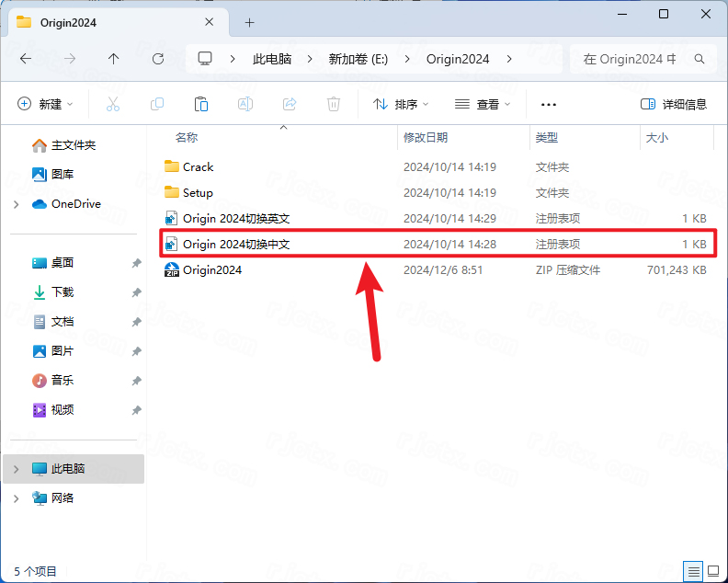Toggle the 详细信息 details pane
The width and height of the screenshot is (728, 583).
pyautogui.click(x=674, y=105)
